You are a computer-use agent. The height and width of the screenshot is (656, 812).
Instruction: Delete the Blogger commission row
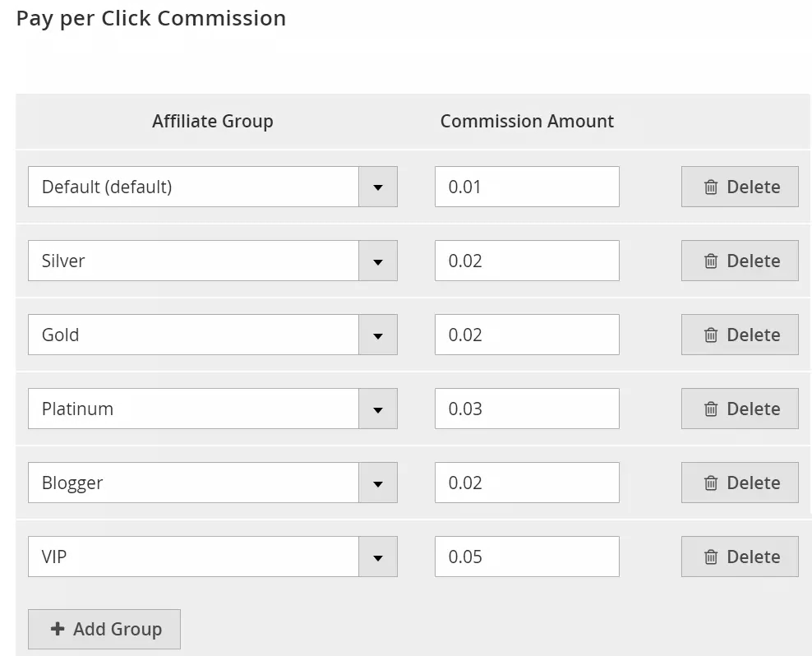point(739,483)
